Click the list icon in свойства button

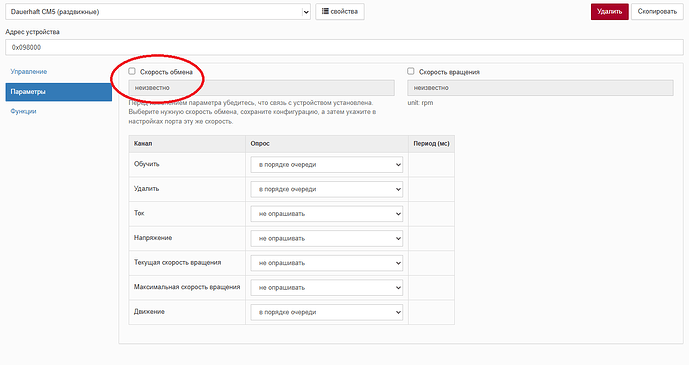click(x=325, y=11)
